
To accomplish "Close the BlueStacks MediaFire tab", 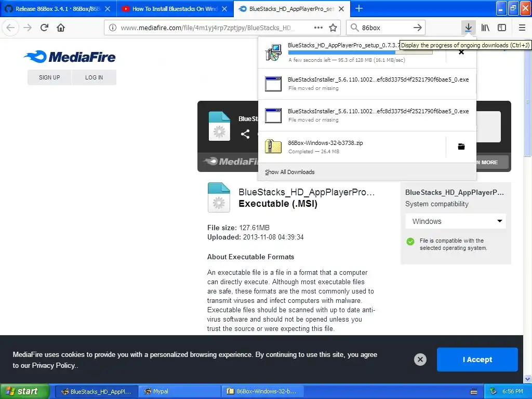I will (342, 9).
